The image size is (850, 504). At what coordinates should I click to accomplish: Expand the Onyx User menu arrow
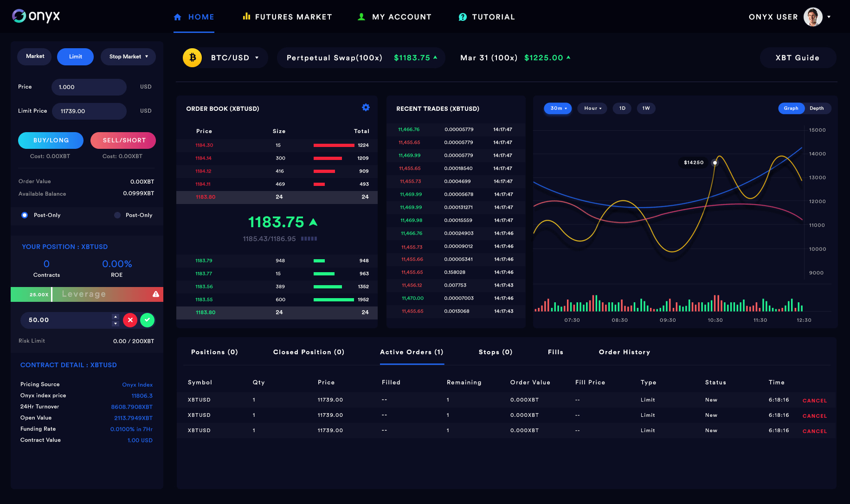(x=829, y=17)
